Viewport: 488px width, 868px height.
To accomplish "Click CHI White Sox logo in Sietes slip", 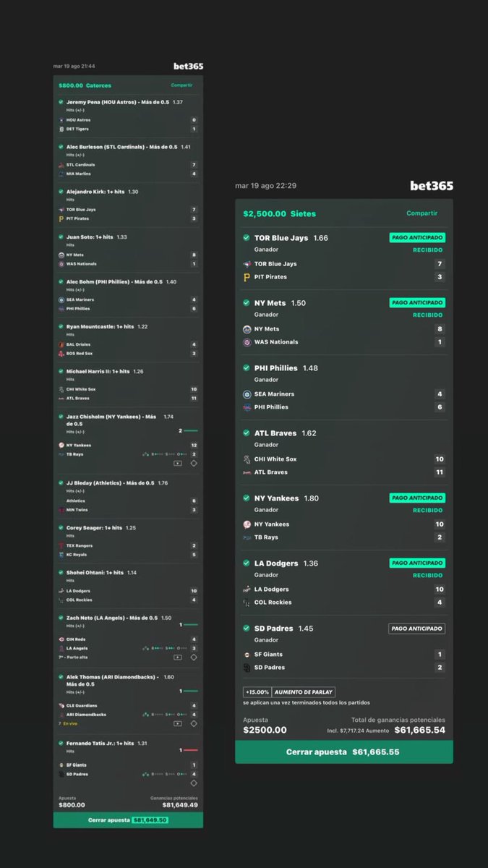I will pos(247,459).
